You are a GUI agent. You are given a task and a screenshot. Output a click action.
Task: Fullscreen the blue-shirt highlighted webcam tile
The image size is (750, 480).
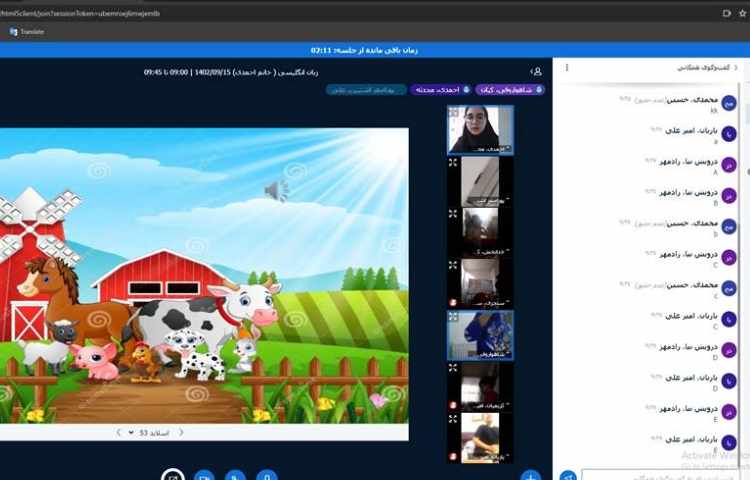point(453,316)
